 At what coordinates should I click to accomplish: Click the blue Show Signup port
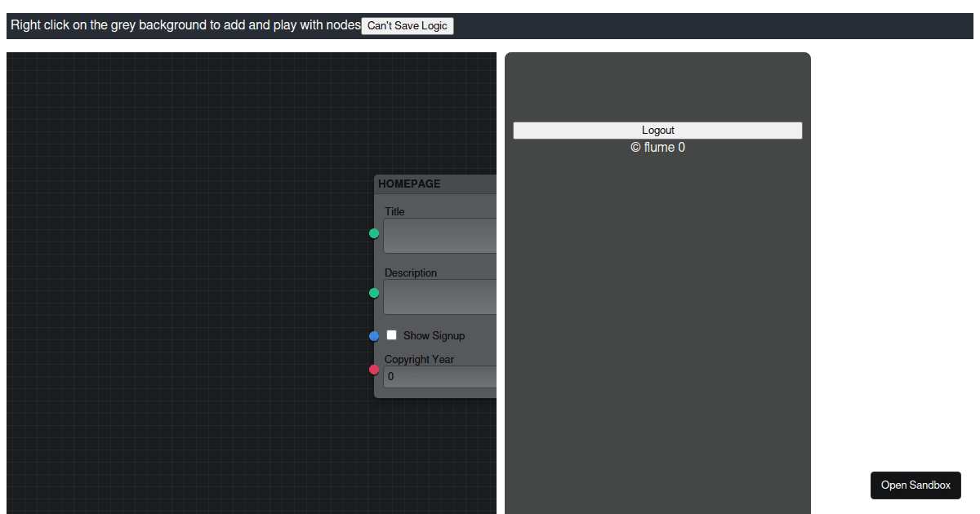pyautogui.click(x=373, y=335)
